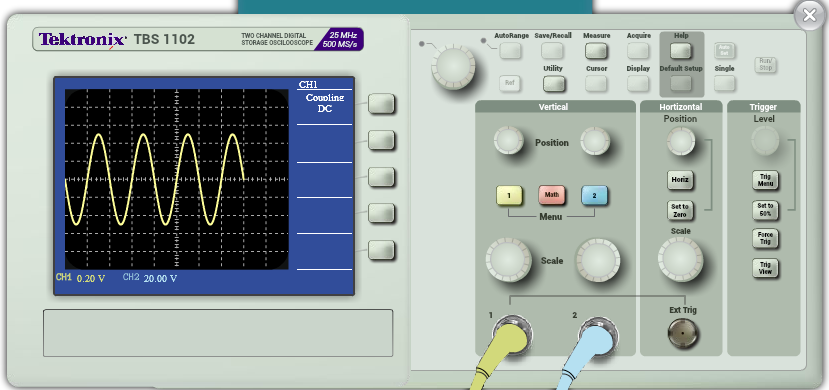829x390 pixels.
Task: Click the second side softkey beside the screen
Action: pyautogui.click(x=381, y=140)
